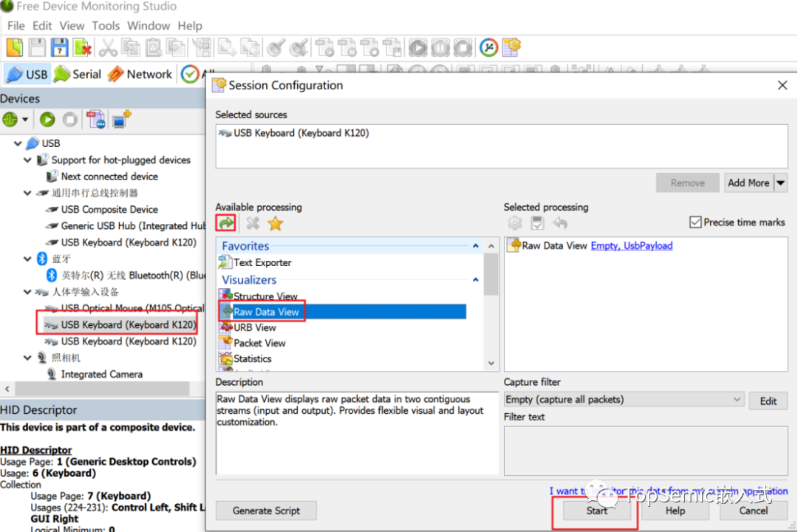
Task: Click the main toolbar Play session icon
Action: [417, 48]
